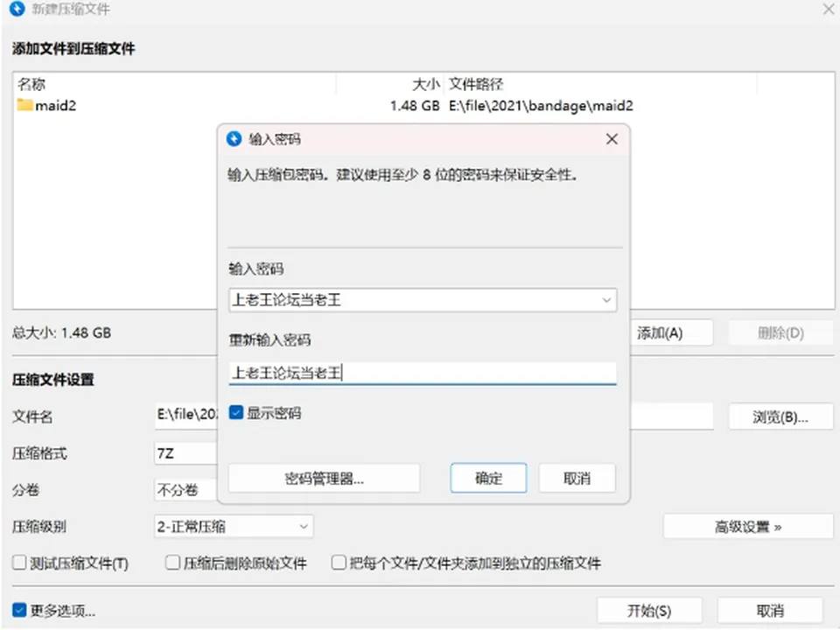Expand the 压缩级别 dropdown
This screenshot has height=630, width=840.
point(234,527)
